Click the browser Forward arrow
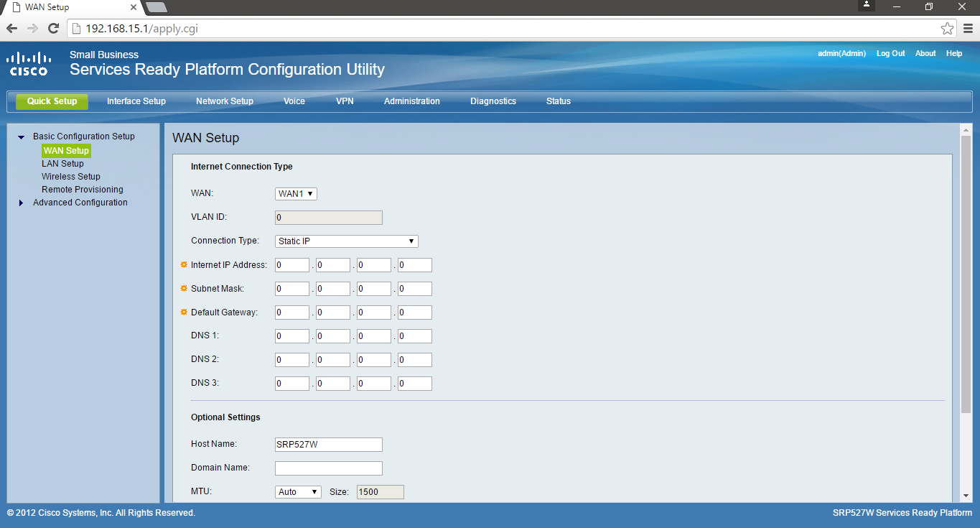 pyautogui.click(x=32, y=29)
